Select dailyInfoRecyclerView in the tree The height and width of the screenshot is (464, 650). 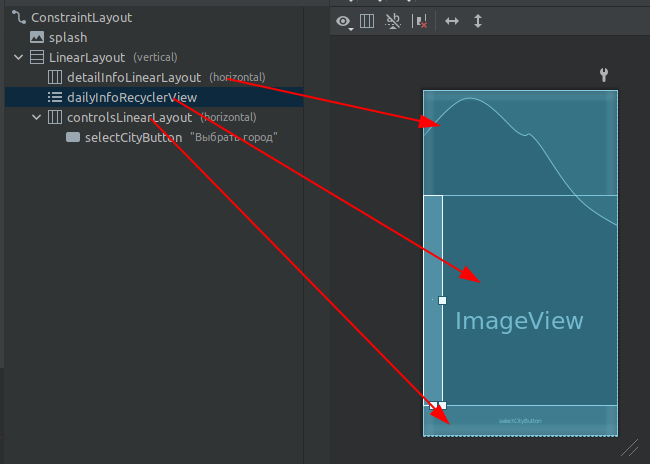point(132,97)
